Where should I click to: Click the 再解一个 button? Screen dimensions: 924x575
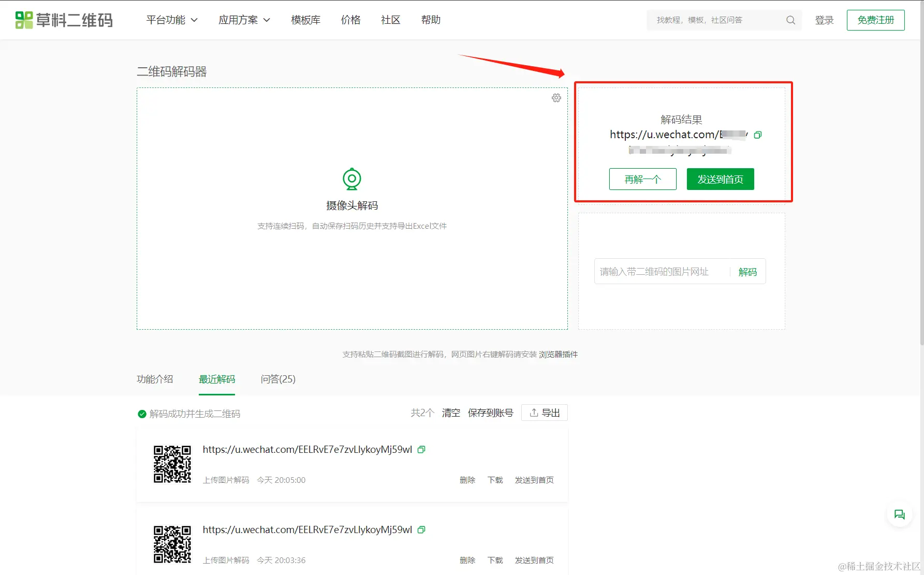coord(642,179)
